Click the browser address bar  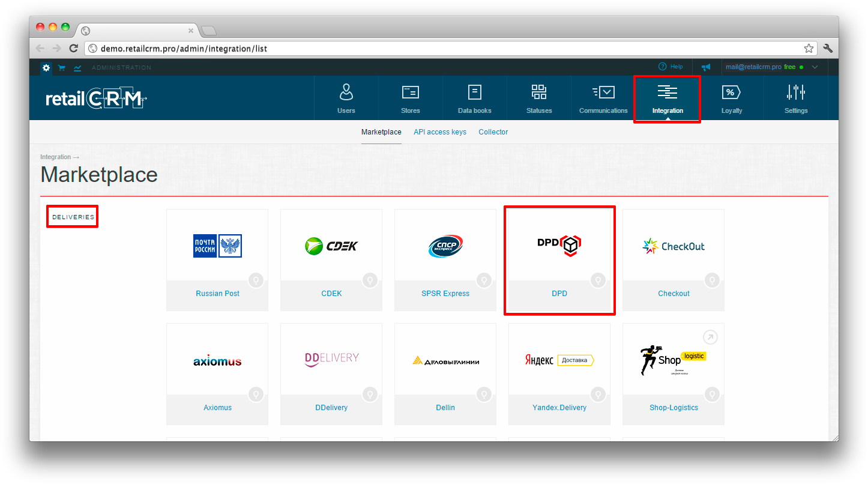point(444,49)
